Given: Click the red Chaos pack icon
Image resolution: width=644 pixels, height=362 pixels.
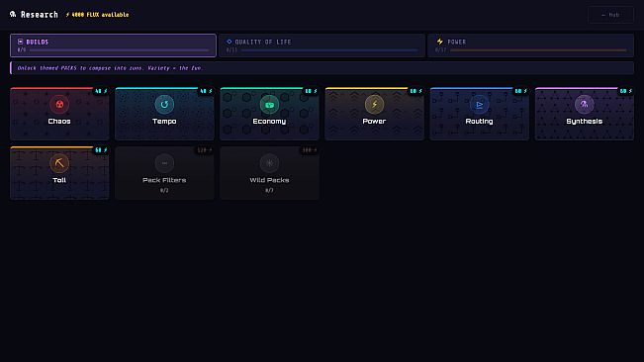Looking at the screenshot, I should 59,104.
